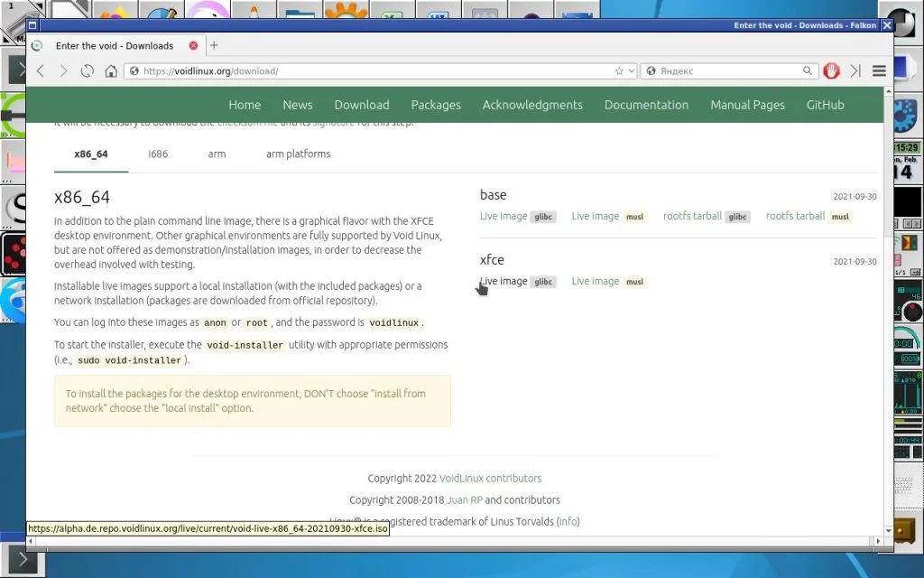Open Falkon's hamburger menu icon

click(878, 70)
